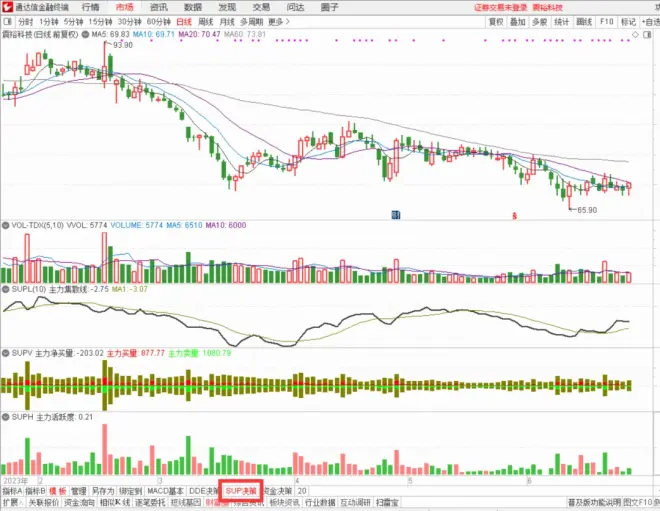
Task: Collapse the VOL-TDX volume indicator panel
Action: coord(5,227)
